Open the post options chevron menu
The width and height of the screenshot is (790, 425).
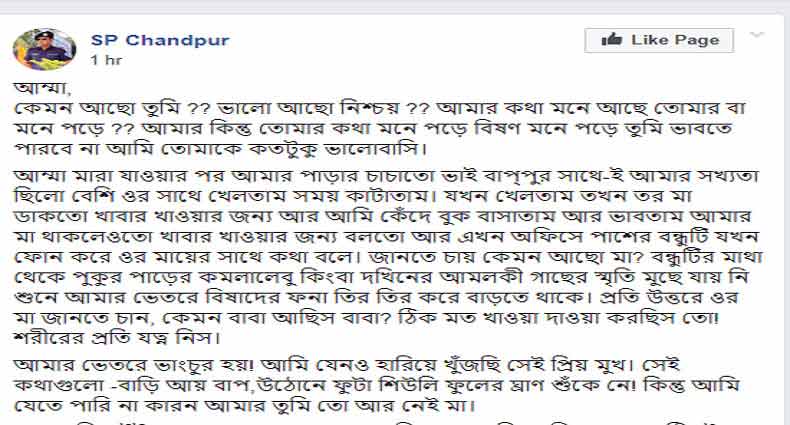click(757, 35)
